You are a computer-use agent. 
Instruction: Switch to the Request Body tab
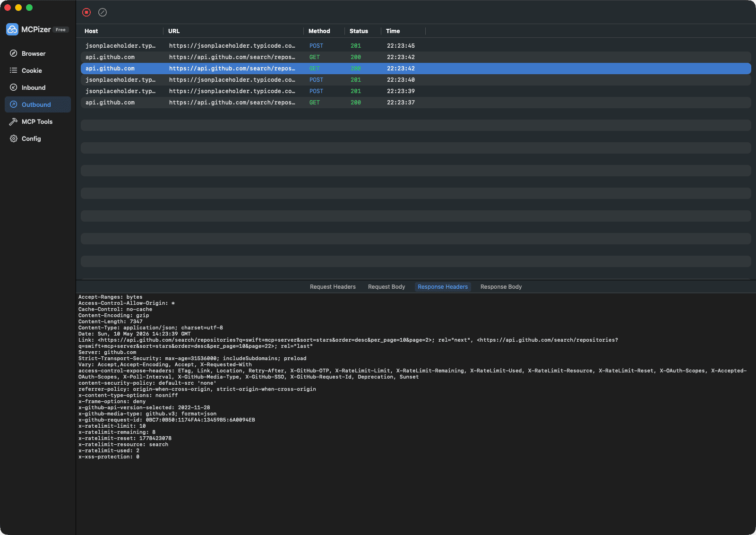pos(387,287)
